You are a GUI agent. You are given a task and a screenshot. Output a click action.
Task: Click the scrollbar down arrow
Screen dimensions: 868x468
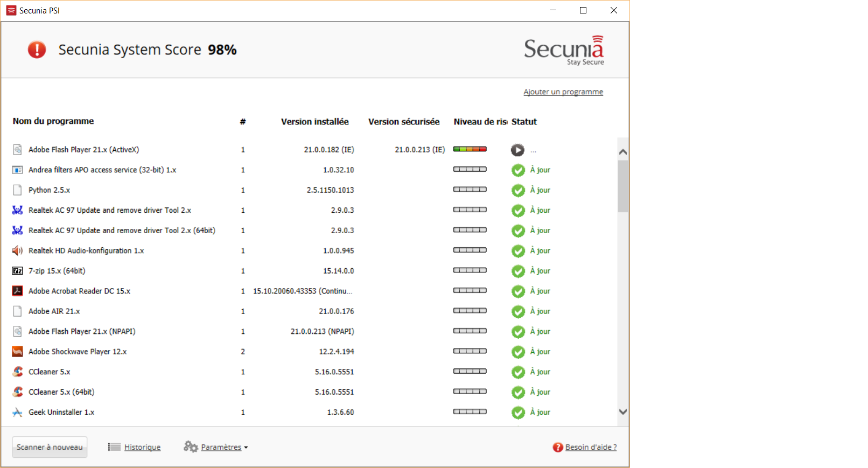(x=623, y=412)
